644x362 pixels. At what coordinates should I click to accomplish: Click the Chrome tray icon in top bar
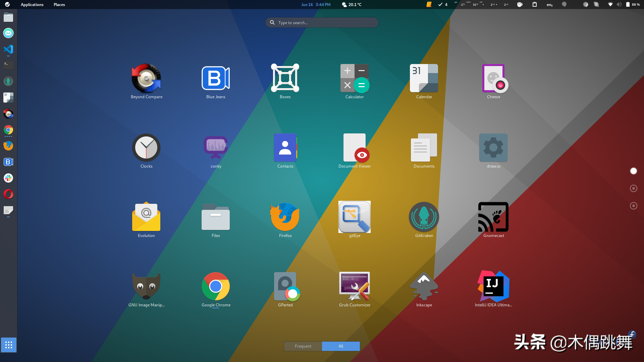click(585, 5)
